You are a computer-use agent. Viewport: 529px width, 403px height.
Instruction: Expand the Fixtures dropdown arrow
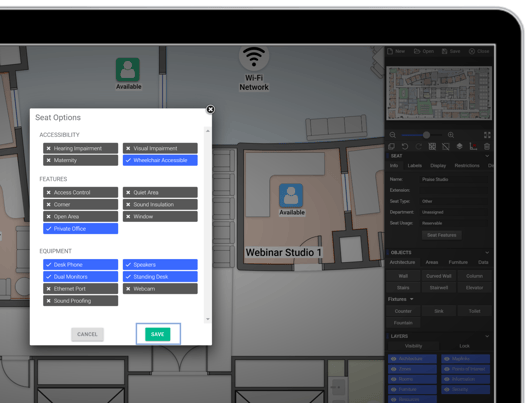point(412,299)
